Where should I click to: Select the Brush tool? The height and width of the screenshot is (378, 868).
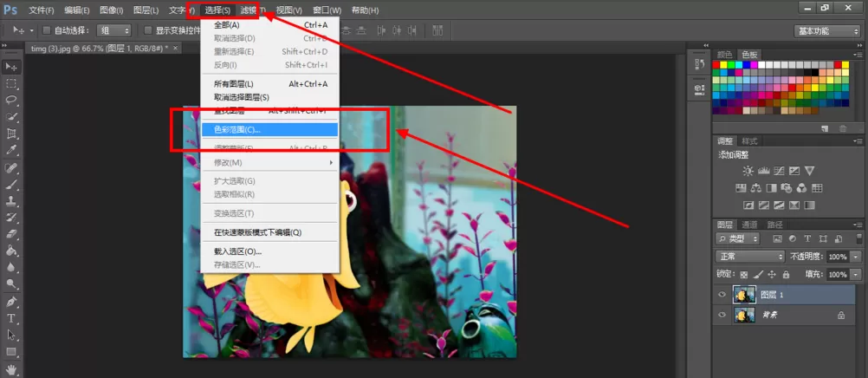(x=11, y=184)
